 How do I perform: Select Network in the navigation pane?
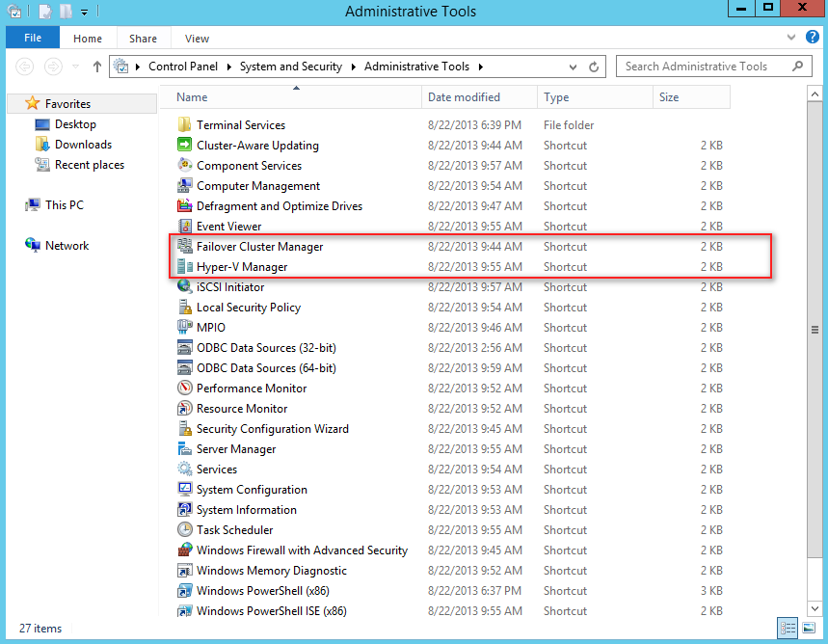(67, 246)
